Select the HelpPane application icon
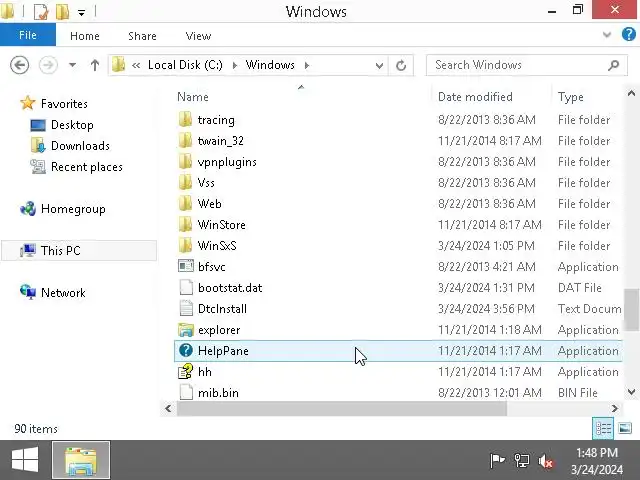The width and height of the screenshot is (640, 480). coord(186,350)
